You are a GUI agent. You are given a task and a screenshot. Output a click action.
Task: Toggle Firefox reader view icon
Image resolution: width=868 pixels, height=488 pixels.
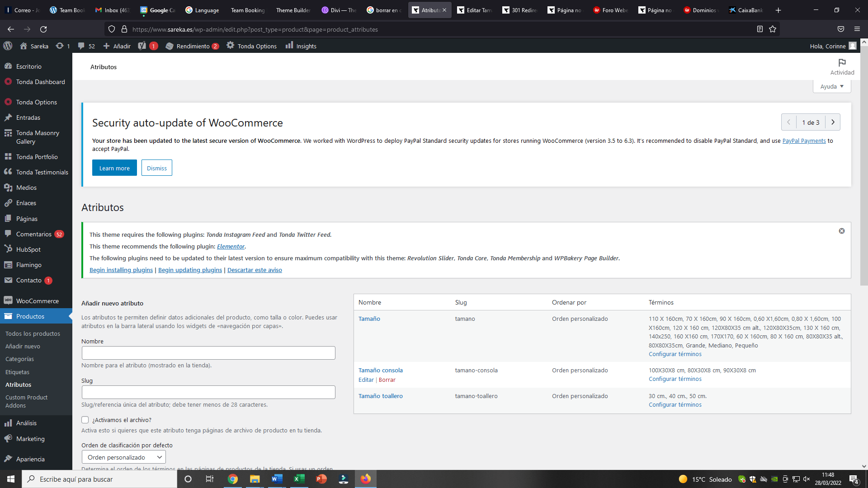(760, 29)
